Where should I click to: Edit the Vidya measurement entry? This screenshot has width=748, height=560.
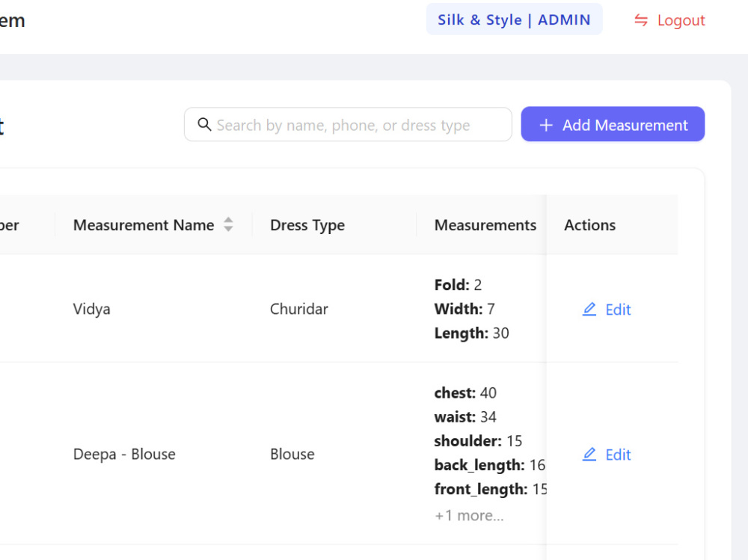(607, 310)
